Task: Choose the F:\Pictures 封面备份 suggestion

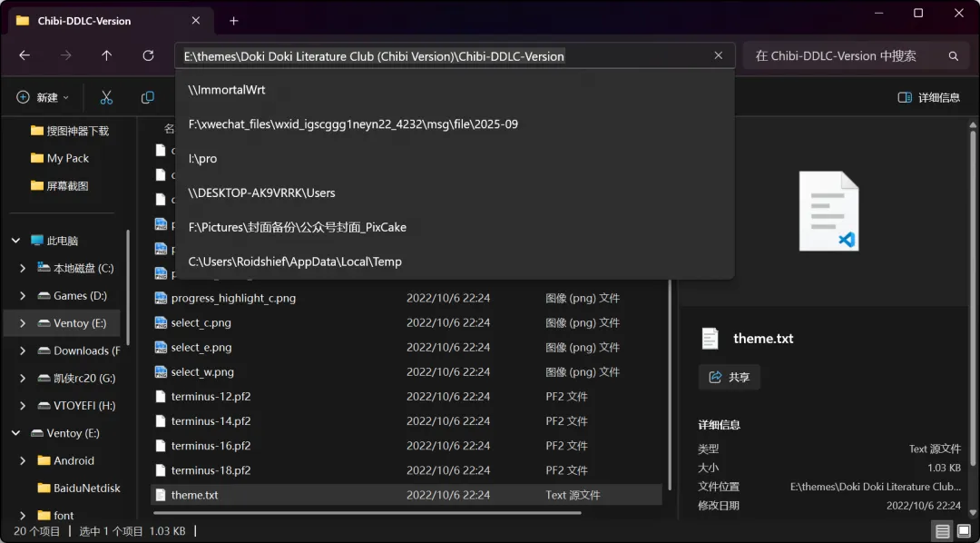Action: (x=455, y=228)
